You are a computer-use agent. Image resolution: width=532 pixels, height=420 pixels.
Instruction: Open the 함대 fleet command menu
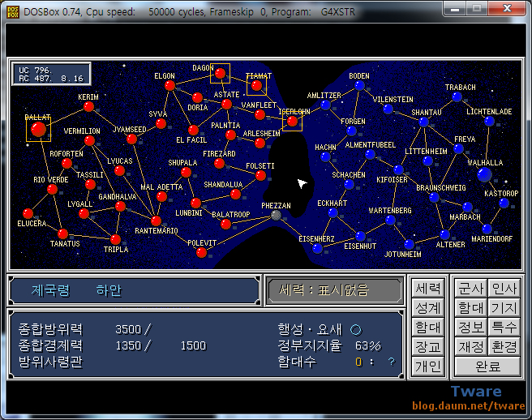471,308
